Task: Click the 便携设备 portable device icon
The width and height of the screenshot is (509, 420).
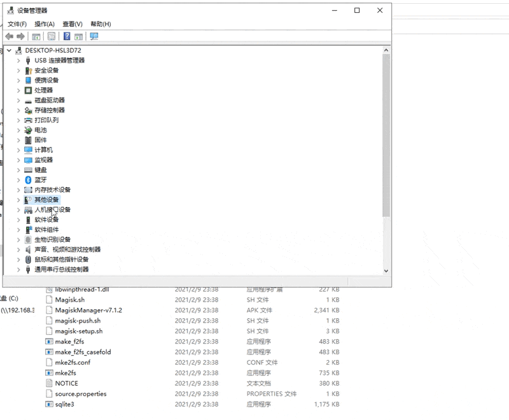Action: click(28, 80)
